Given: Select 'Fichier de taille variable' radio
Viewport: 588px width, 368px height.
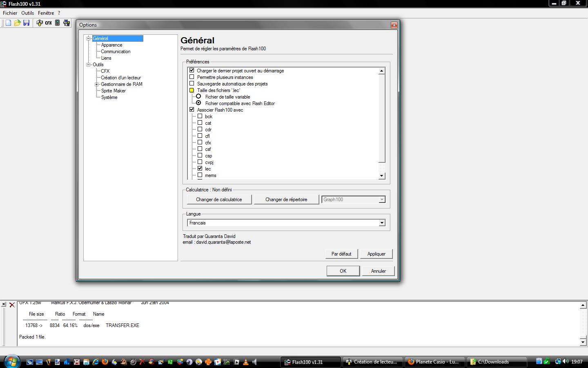Looking at the screenshot, I should pos(198,96).
